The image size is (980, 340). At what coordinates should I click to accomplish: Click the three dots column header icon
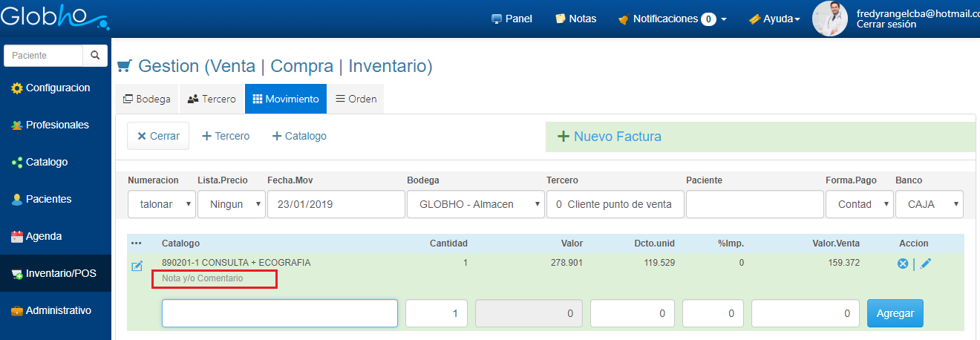tap(136, 243)
